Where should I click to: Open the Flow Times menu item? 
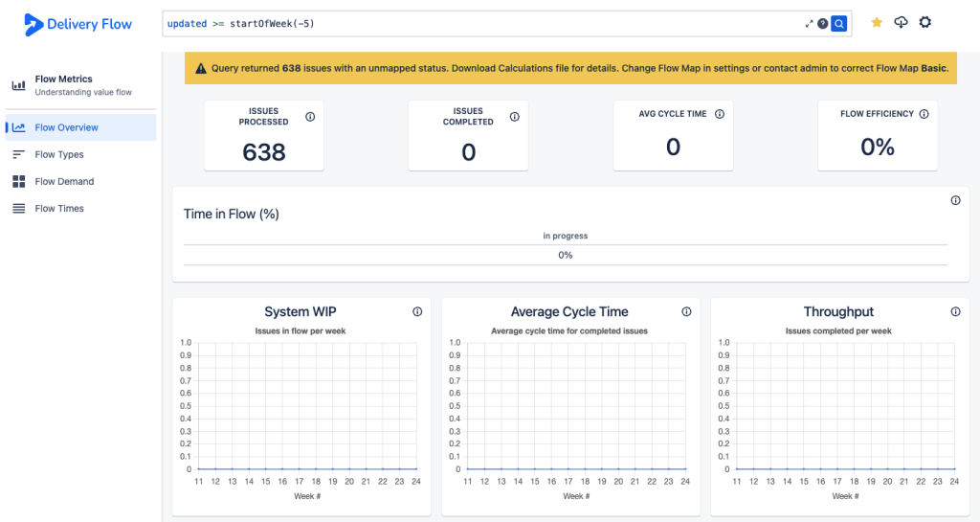pyautogui.click(x=80, y=208)
